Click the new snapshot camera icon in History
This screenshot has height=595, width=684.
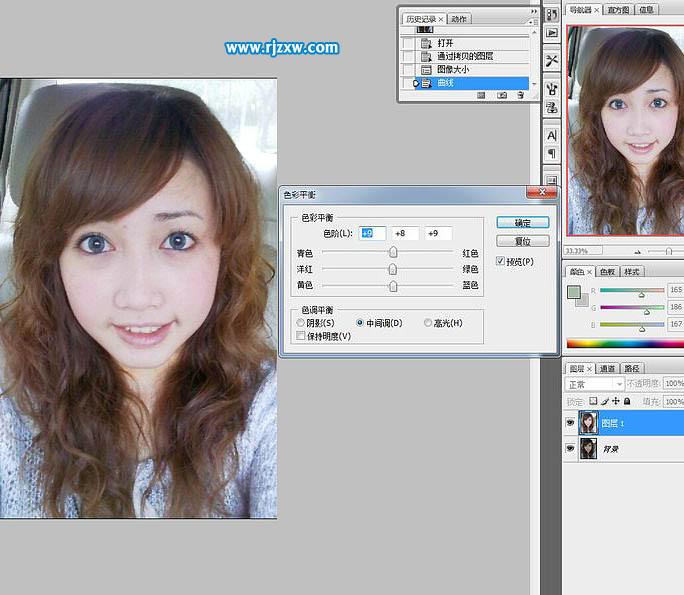[502, 96]
